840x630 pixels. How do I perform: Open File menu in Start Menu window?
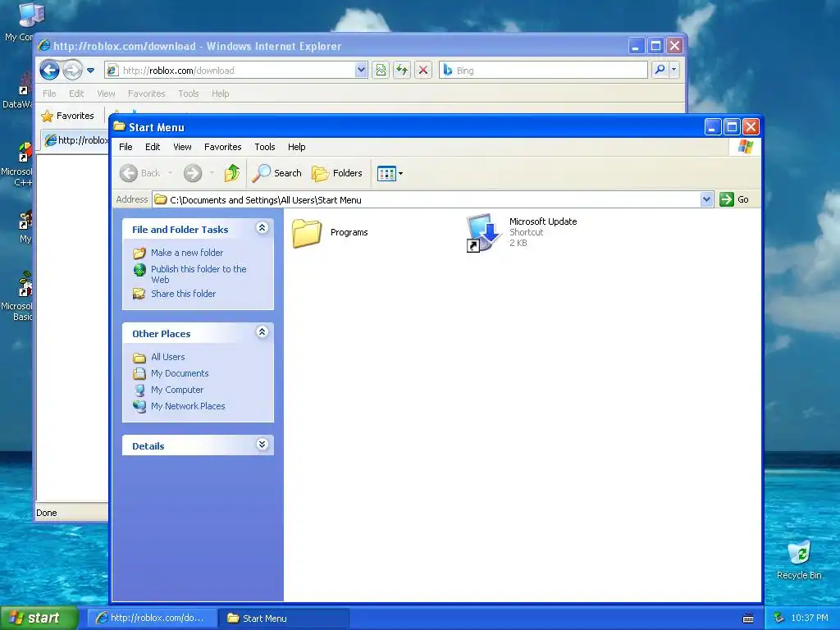[x=126, y=147]
